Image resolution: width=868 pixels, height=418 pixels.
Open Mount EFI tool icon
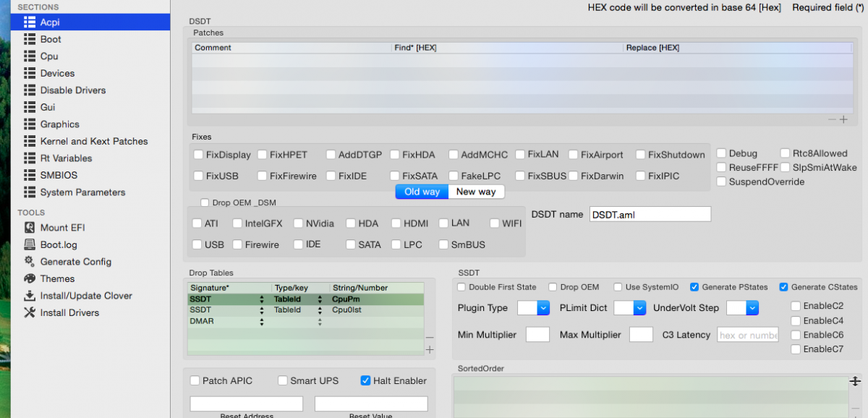point(30,228)
